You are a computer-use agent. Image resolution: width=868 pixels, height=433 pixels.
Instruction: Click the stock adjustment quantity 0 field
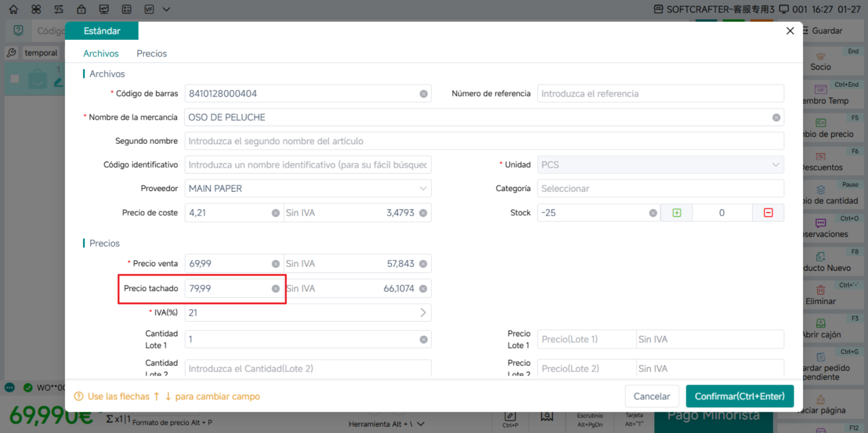[722, 213]
